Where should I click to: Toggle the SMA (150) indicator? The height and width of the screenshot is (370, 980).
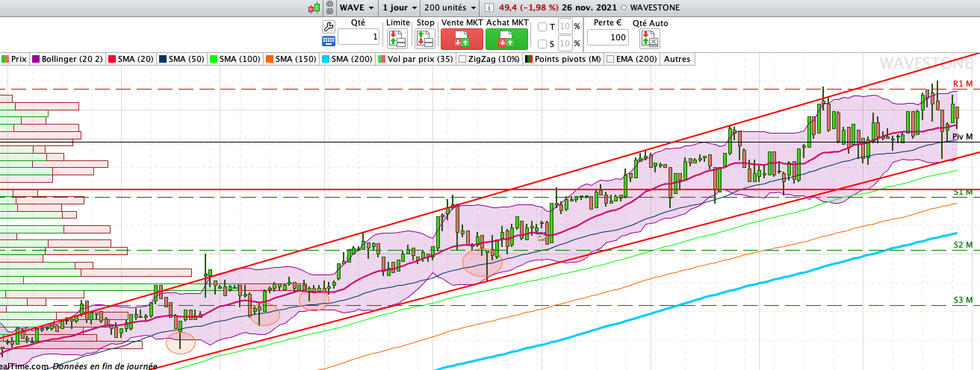[x=292, y=59]
